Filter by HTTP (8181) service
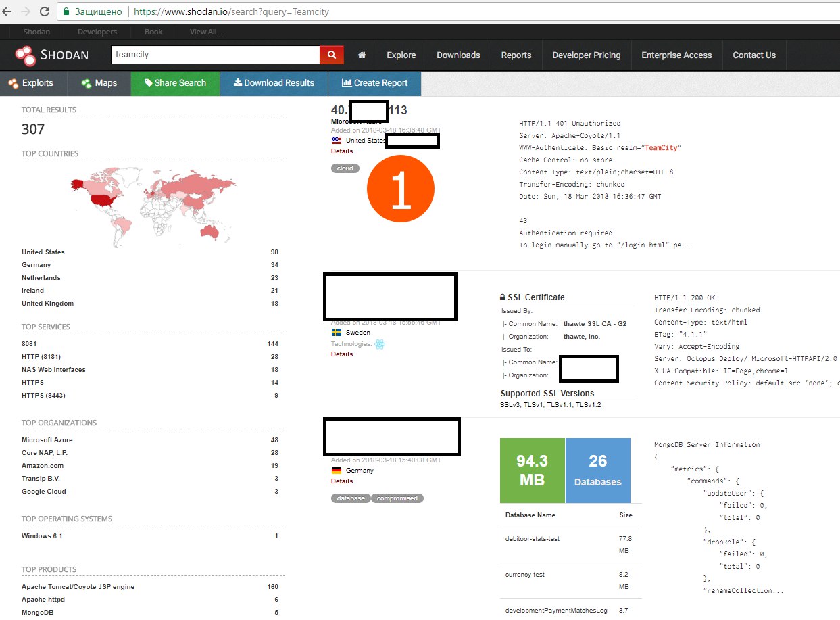The image size is (840, 620). (x=41, y=357)
